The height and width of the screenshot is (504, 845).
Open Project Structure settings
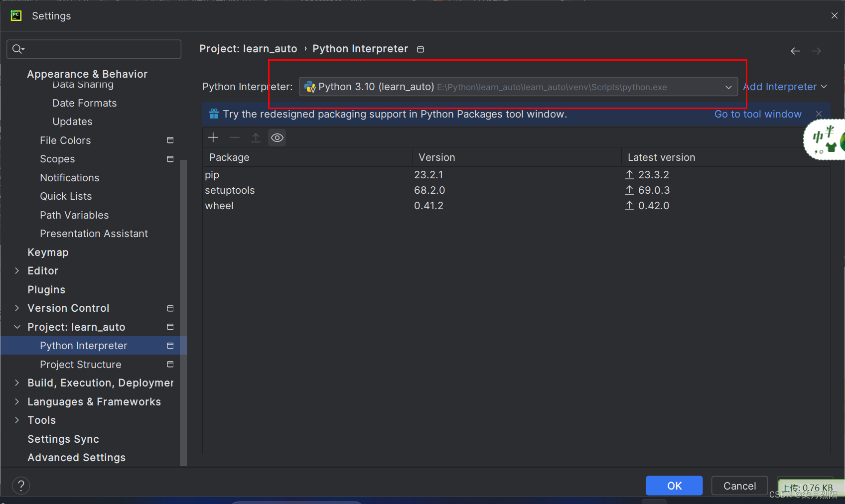click(80, 365)
